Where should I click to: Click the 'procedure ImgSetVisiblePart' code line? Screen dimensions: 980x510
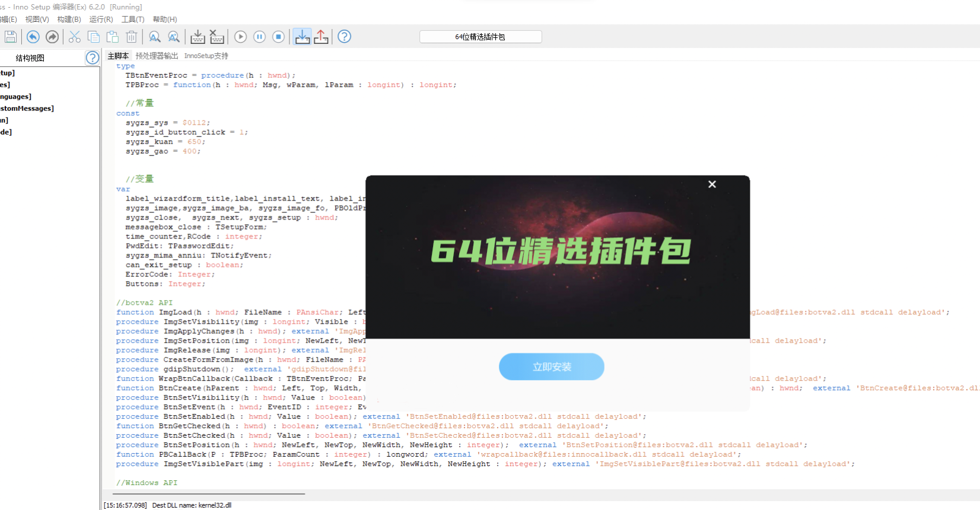click(x=485, y=464)
